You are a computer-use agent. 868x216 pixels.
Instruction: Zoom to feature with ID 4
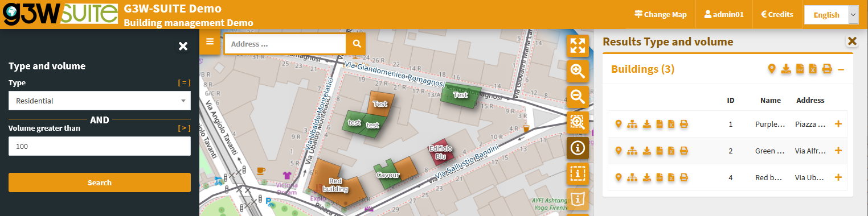point(619,177)
